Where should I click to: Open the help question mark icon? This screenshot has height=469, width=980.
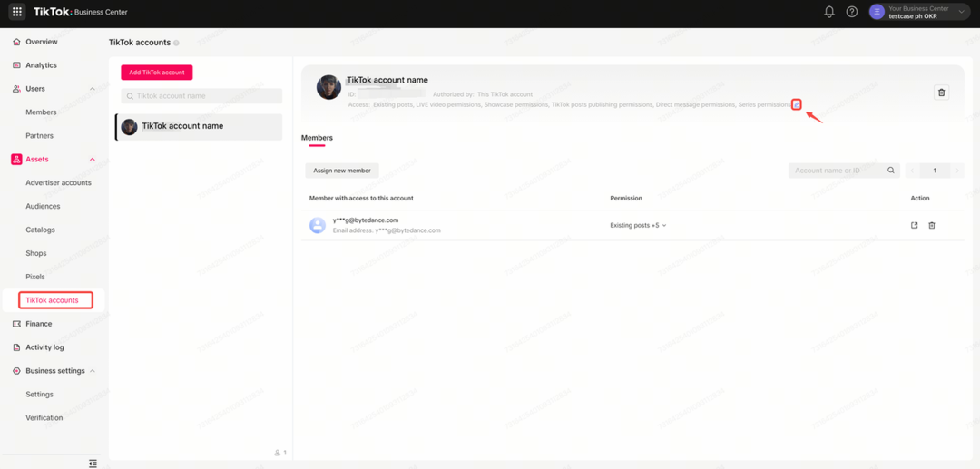851,12
